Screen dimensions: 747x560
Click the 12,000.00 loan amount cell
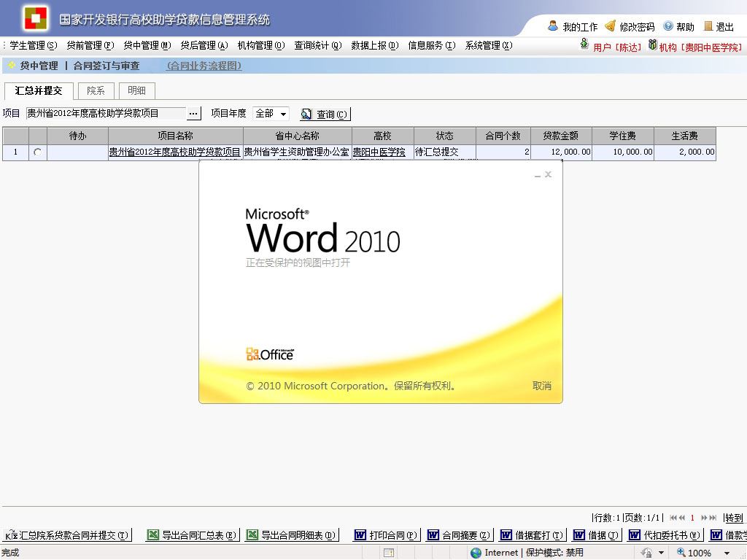tap(561, 152)
